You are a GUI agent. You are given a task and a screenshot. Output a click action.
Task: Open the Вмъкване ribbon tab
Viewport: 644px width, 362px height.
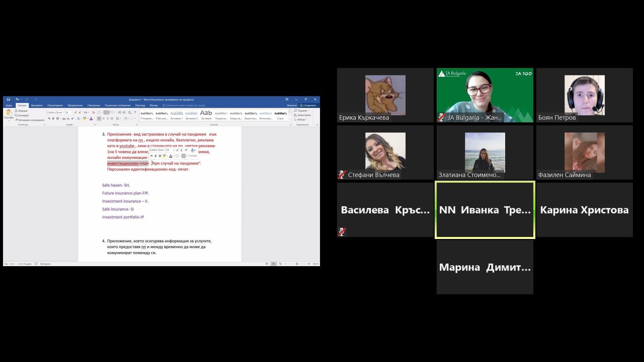click(x=37, y=105)
